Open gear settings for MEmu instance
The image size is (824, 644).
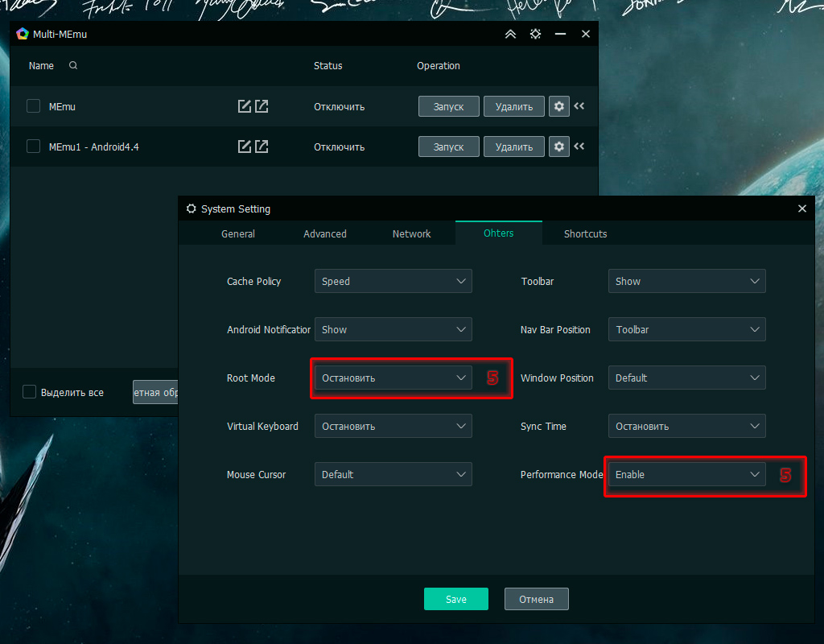tap(559, 106)
